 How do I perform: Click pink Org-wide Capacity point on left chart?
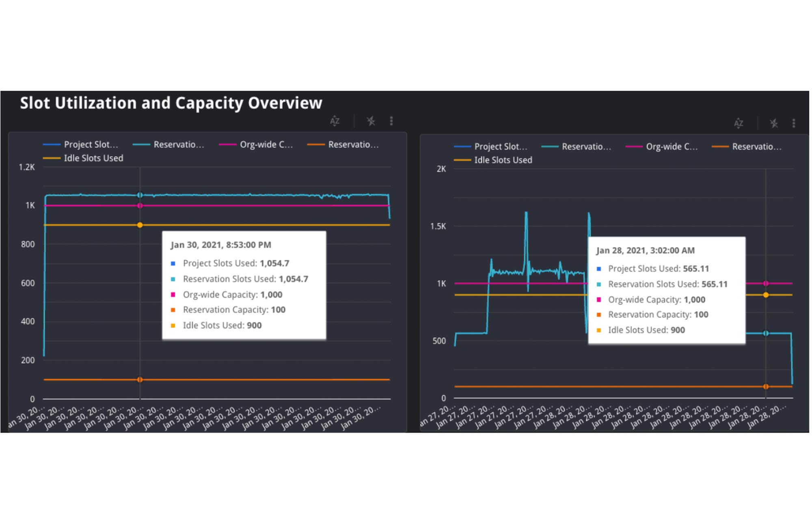pos(140,206)
